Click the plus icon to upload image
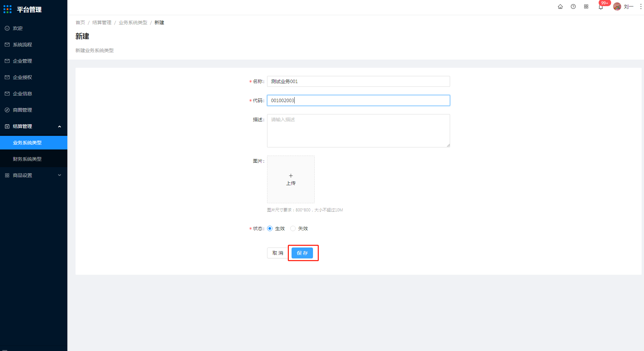Screen dimensions: 644x351 (291, 176)
